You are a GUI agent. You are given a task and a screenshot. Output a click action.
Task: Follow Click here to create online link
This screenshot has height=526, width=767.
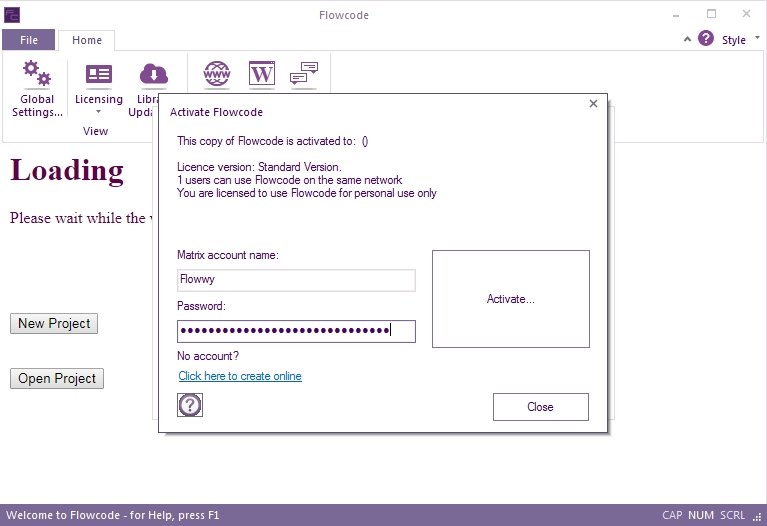point(240,376)
